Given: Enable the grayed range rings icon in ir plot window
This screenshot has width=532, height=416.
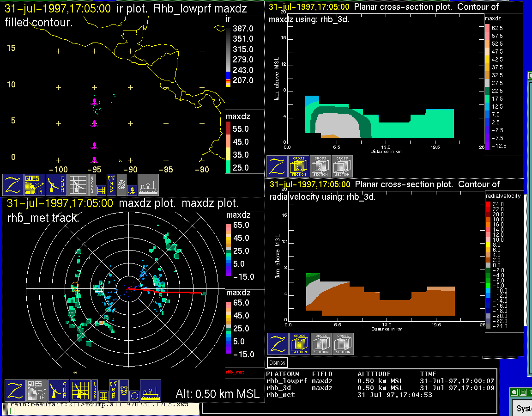Looking at the screenshot, I should click(122, 184).
